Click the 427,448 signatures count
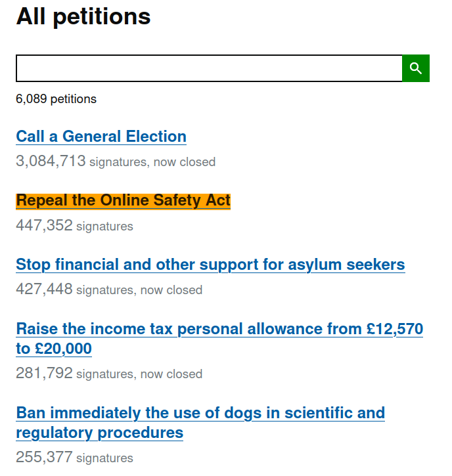 point(45,289)
